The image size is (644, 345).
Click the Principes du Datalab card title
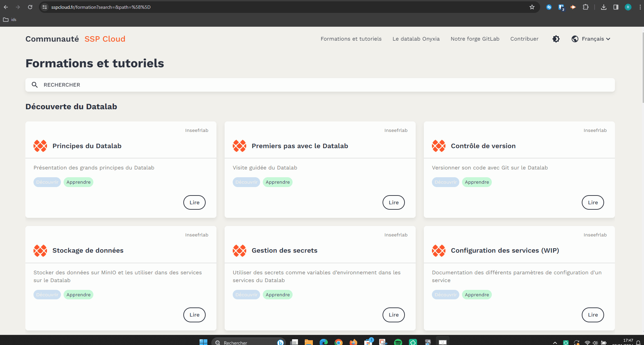pos(87,146)
